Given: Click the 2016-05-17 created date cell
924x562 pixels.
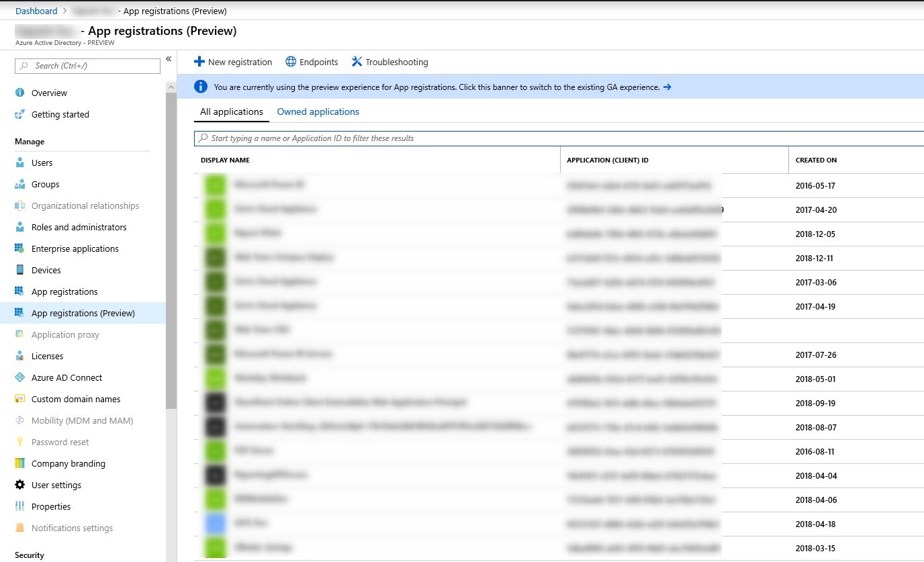Looking at the screenshot, I should coord(815,186).
